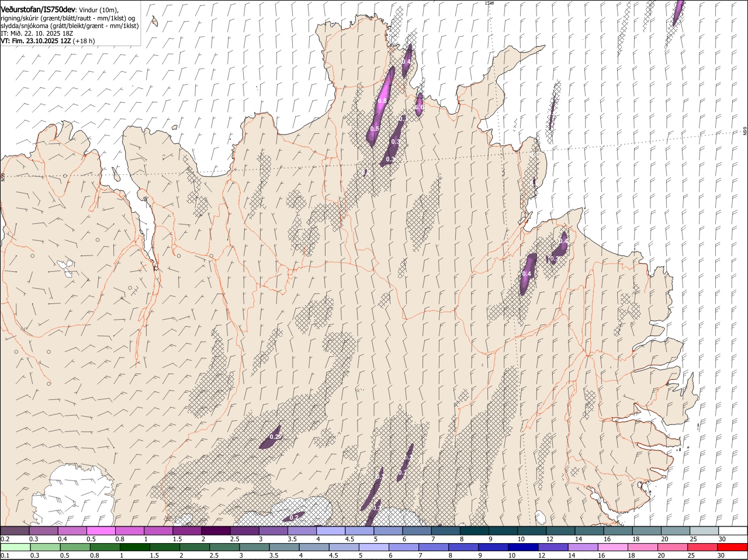Choose upper legend swatch labeled 14
This screenshot has width=748, height=560.
pos(590,530)
